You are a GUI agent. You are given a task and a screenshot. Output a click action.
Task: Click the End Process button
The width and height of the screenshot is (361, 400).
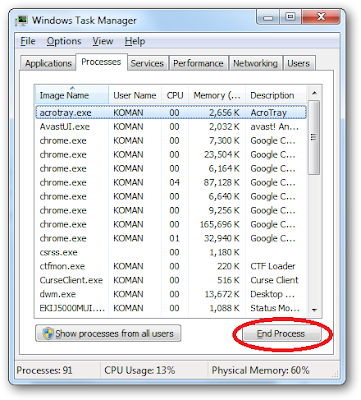coord(281,334)
